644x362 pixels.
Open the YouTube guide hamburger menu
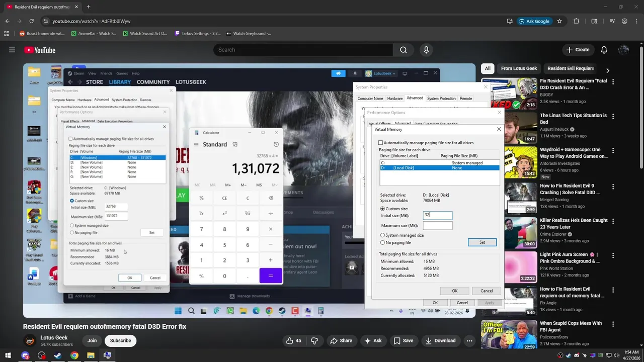click(x=12, y=50)
